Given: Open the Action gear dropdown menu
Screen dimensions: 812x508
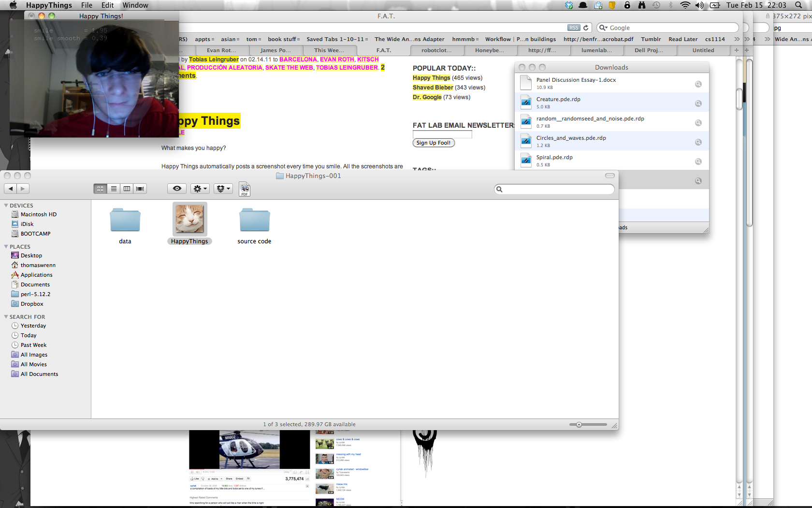Looking at the screenshot, I should click(200, 189).
